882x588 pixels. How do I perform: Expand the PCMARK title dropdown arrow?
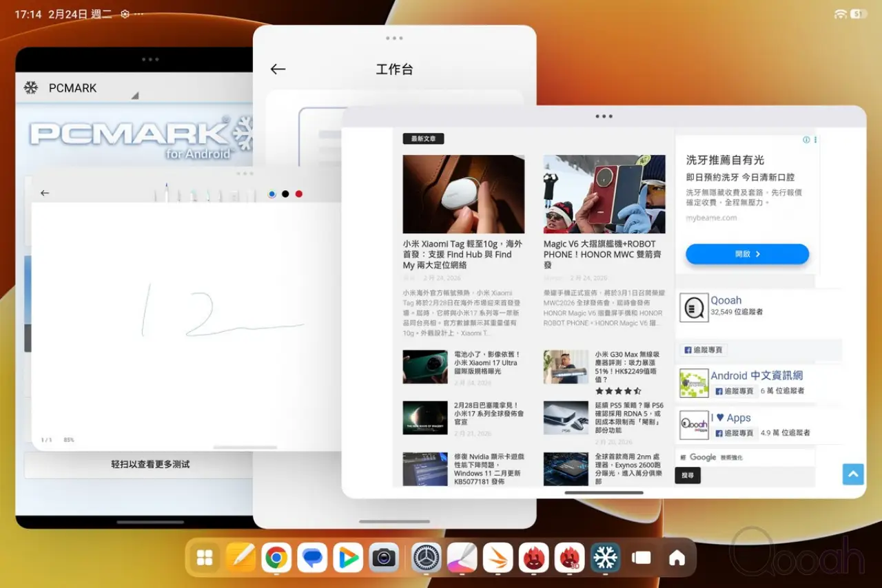[x=135, y=95]
